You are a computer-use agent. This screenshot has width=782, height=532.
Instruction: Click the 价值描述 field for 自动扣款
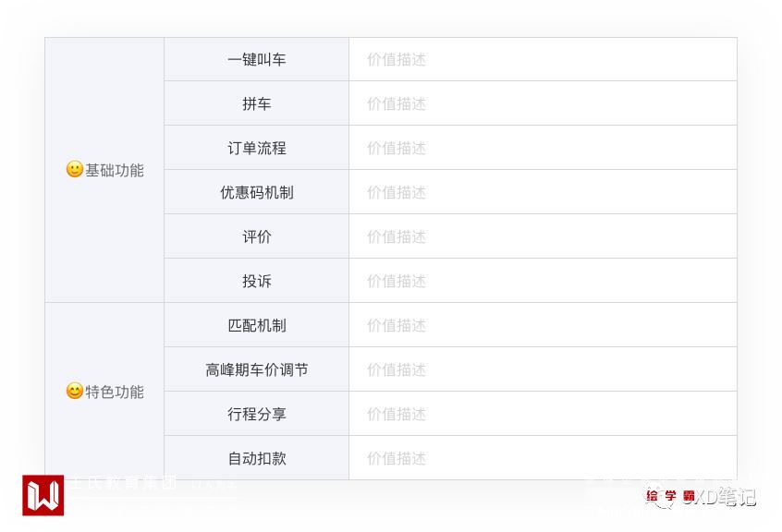pyautogui.click(x=543, y=458)
